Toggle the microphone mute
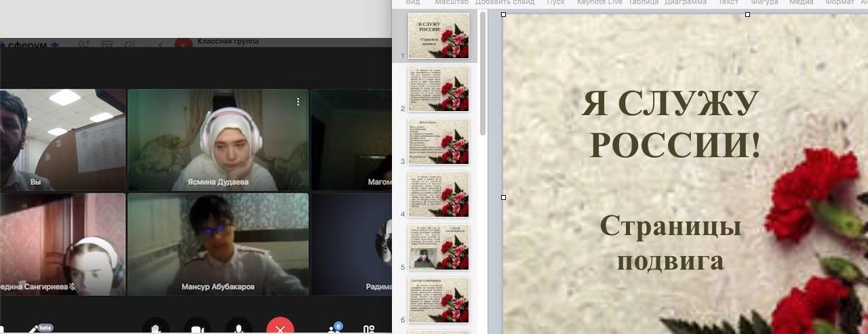 (239, 329)
